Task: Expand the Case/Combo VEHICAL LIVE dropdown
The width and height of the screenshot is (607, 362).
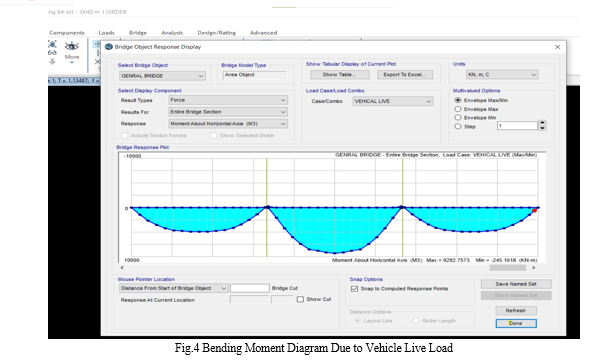Action: tap(393, 101)
